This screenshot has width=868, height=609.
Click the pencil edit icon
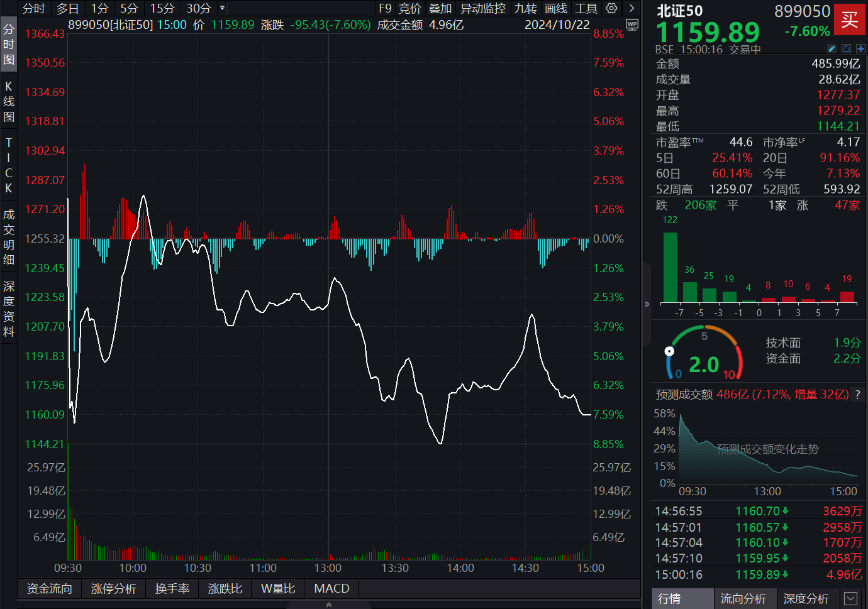point(832,48)
